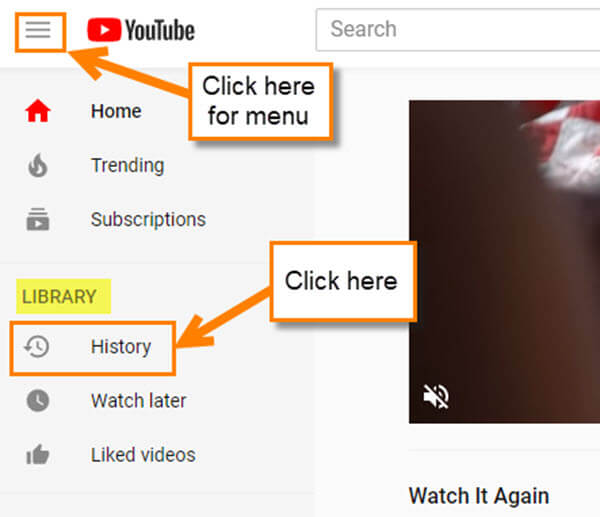Click the LIBRARY section header
Image resolution: width=600 pixels, height=517 pixels.
pos(59,297)
